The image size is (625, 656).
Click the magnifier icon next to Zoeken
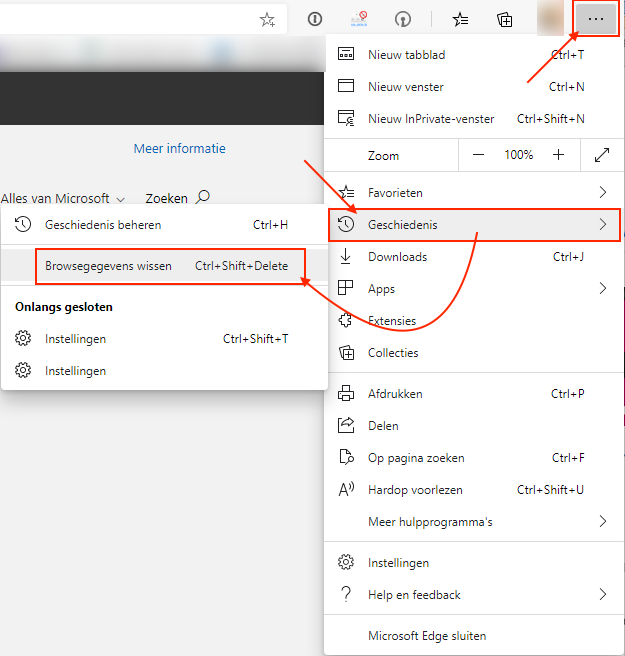(x=203, y=197)
